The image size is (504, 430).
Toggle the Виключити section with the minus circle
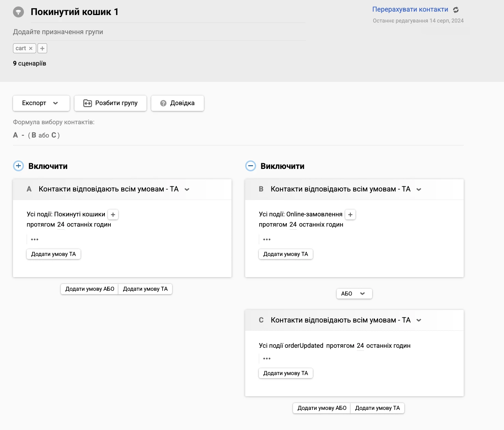tap(251, 166)
